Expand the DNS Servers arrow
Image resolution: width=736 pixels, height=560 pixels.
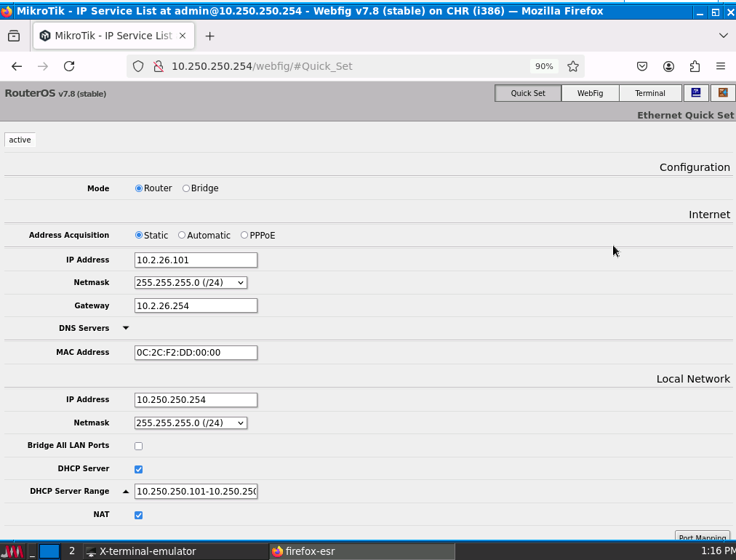pyautogui.click(x=126, y=328)
